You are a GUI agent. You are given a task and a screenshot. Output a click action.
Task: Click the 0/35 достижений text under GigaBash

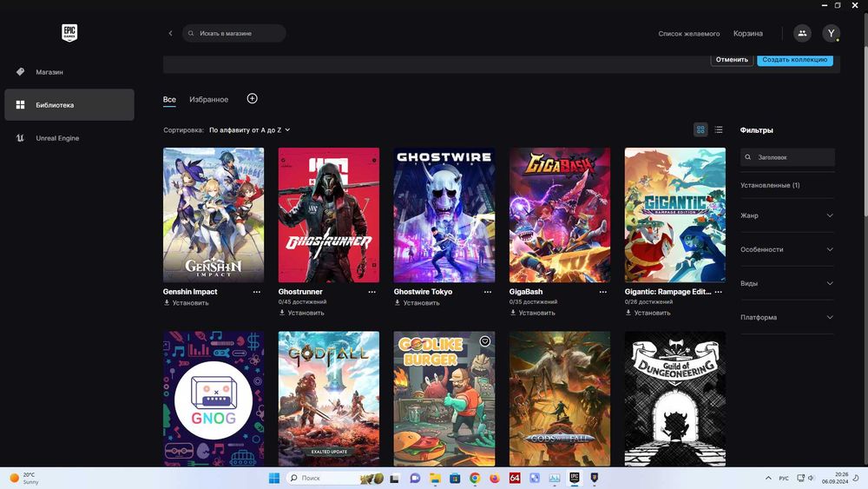(x=533, y=301)
